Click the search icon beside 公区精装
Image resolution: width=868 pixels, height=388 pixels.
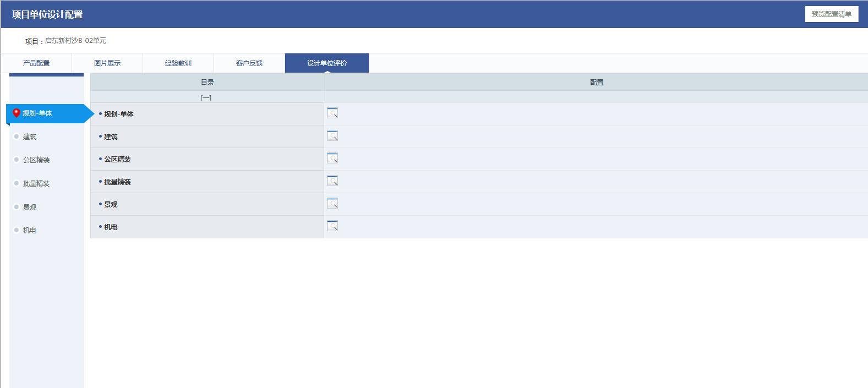[x=332, y=159]
